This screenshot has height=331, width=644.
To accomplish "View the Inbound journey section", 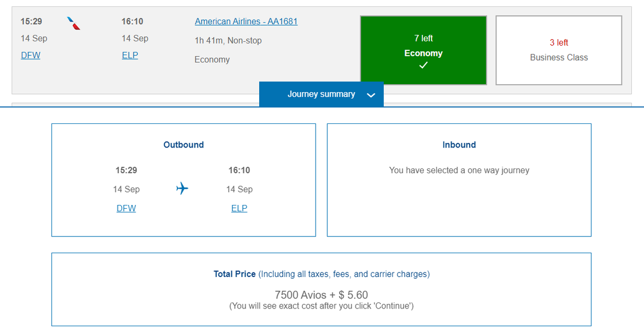I will pos(459,144).
